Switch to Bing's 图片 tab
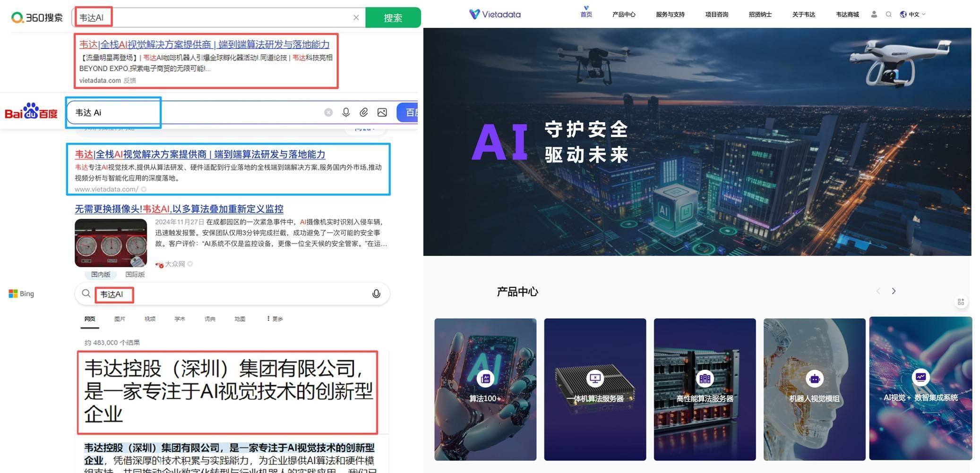980x473 pixels. 120,319
